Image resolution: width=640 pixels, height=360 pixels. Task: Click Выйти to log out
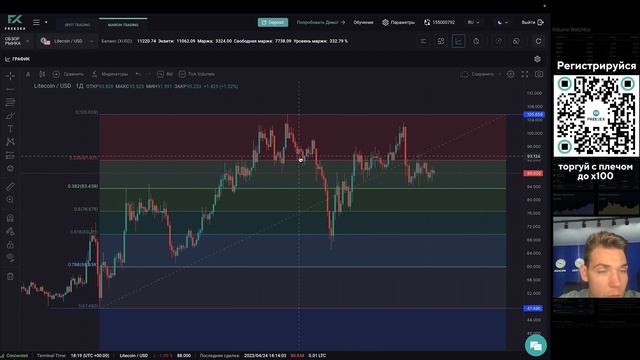pyautogui.click(x=532, y=22)
